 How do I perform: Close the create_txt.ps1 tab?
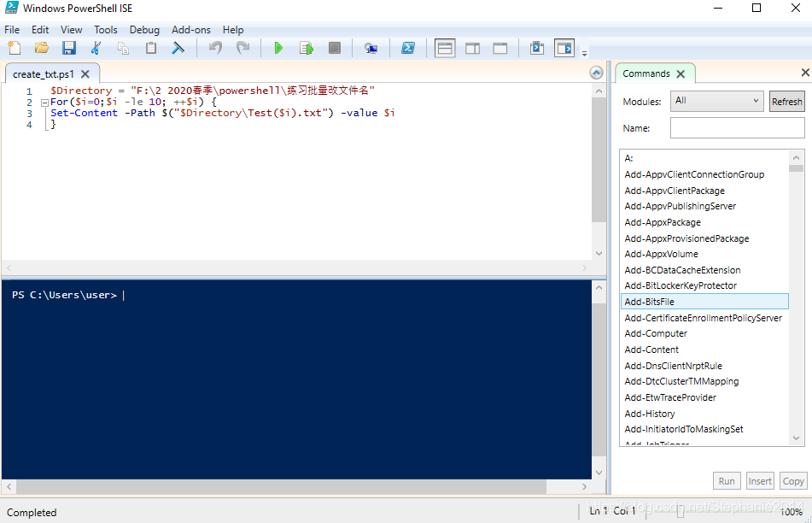tap(85, 74)
